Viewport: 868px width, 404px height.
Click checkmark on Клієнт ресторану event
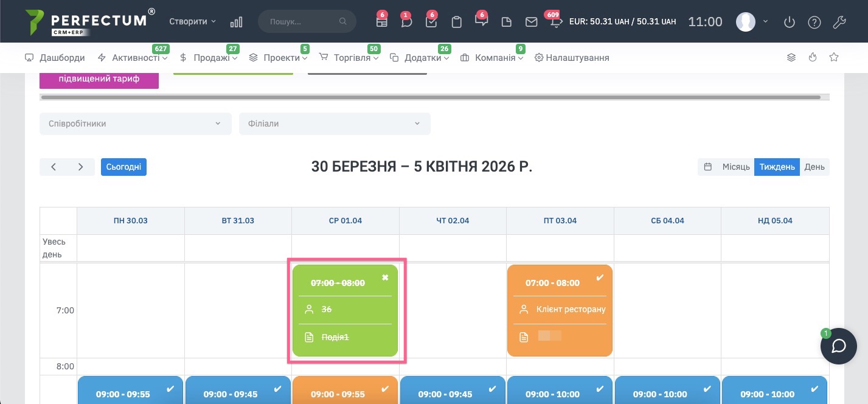(x=600, y=277)
